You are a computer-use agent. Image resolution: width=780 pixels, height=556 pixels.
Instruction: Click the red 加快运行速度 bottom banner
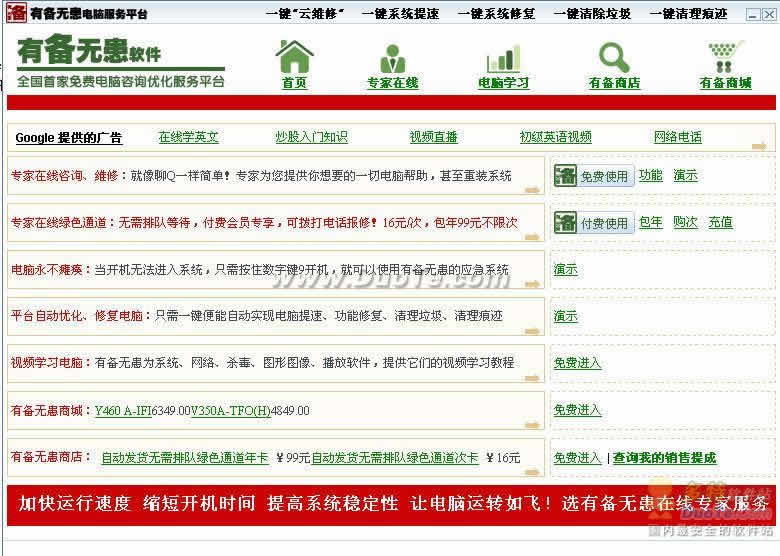391,505
